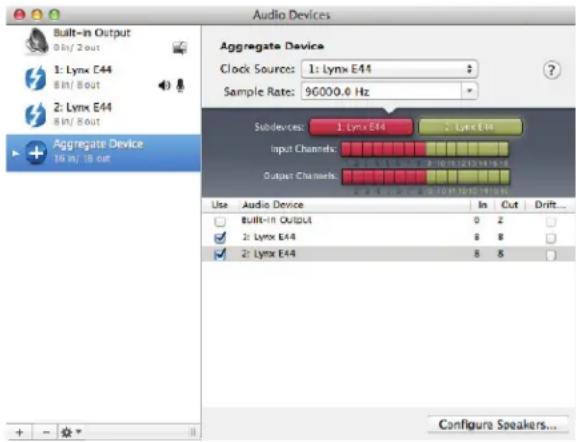Click the green Input Channels block
576x442 pixels.
click(467, 149)
